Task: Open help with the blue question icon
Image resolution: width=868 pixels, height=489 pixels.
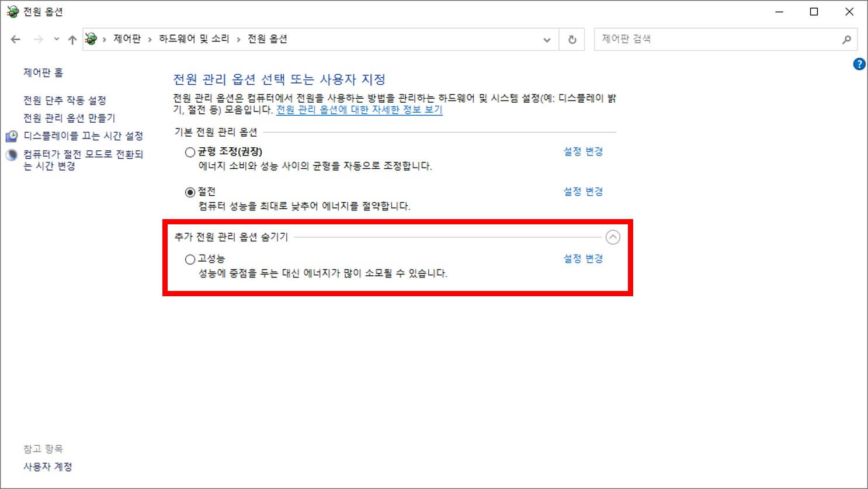Action: tap(859, 64)
